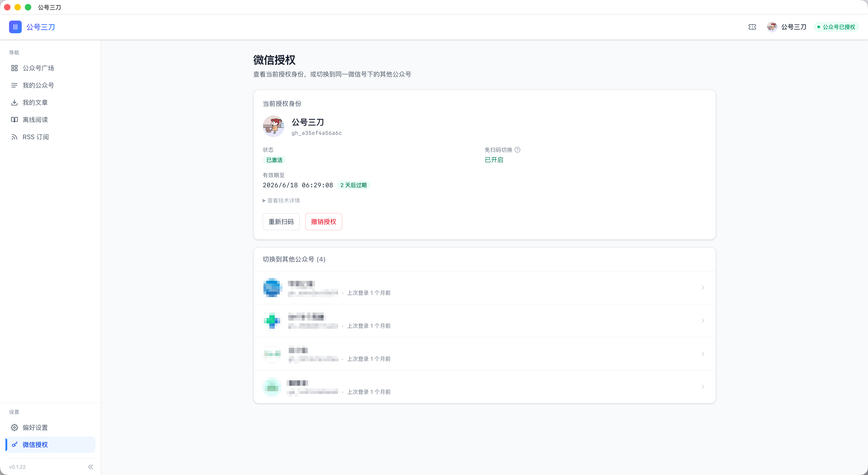The height and width of the screenshot is (475, 868).
Task: Click the expiry date 2026/6/18 06:29:08
Action: (x=298, y=185)
